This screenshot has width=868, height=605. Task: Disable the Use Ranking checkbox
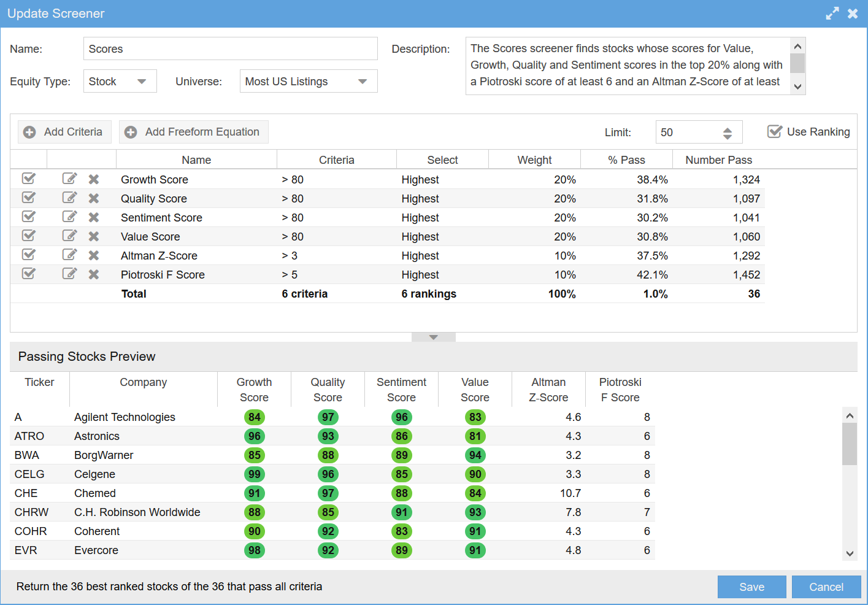tap(775, 131)
